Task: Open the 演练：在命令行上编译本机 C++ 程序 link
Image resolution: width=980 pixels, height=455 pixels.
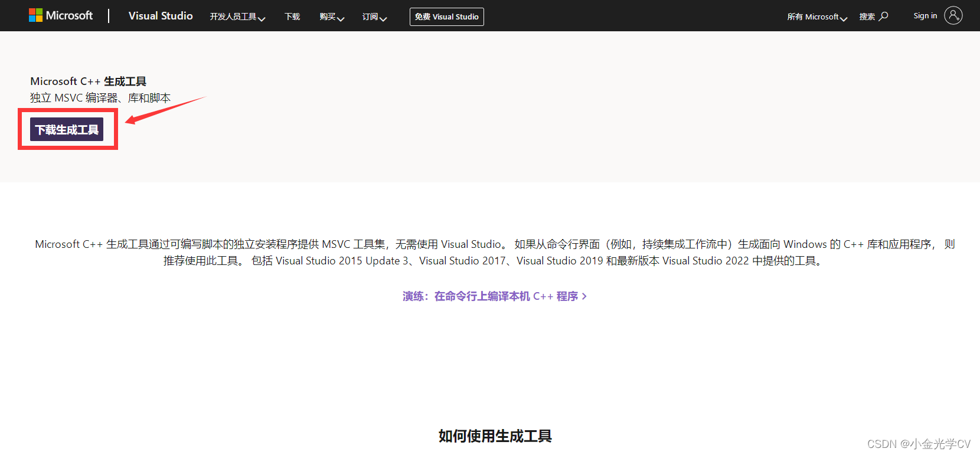Action: (x=495, y=296)
